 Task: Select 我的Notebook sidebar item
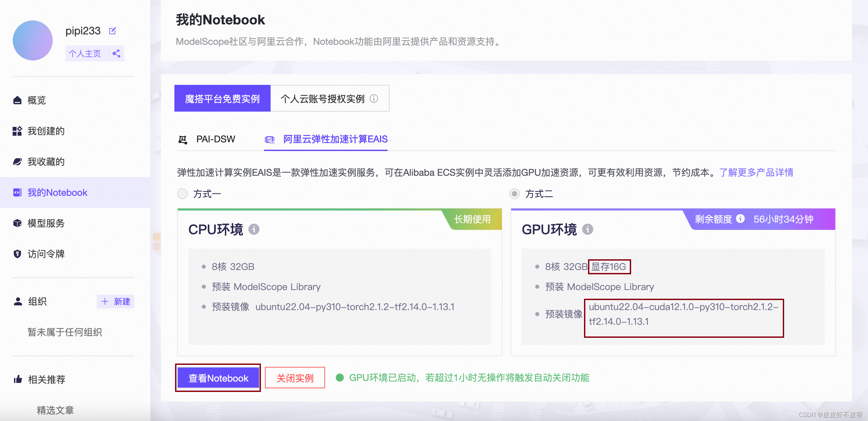[x=75, y=192]
